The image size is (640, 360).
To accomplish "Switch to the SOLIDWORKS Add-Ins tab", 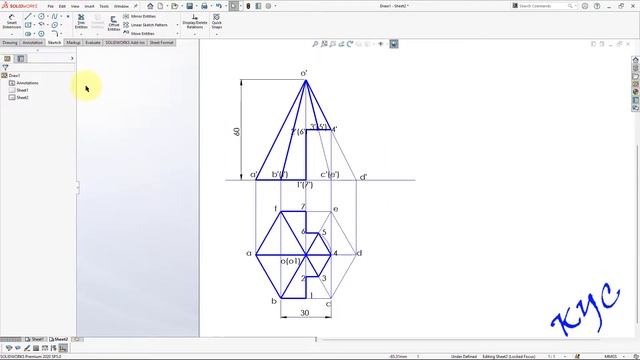I will pyautogui.click(x=125, y=42).
